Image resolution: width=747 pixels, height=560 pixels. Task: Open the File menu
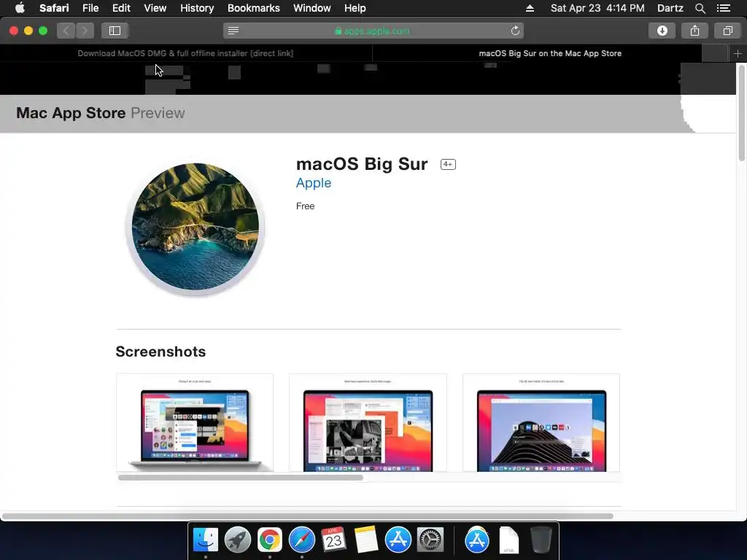(90, 8)
